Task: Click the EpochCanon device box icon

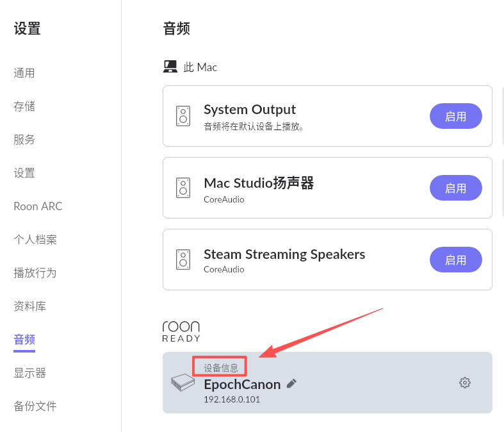Action: point(183,382)
